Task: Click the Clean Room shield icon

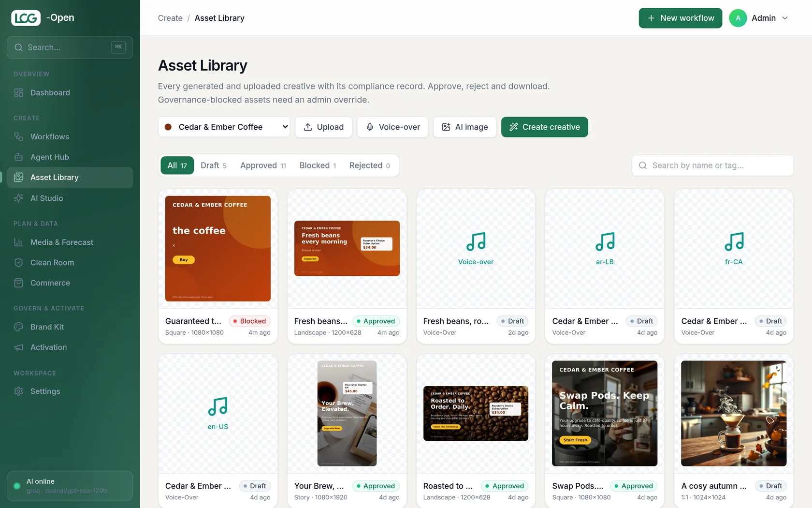Action: (x=19, y=262)
